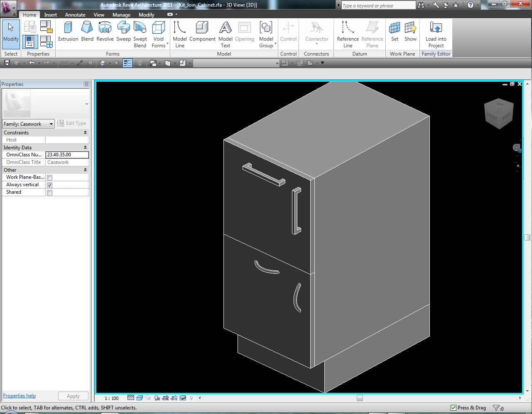Toggle the Press & Drag checkbox

454,408
